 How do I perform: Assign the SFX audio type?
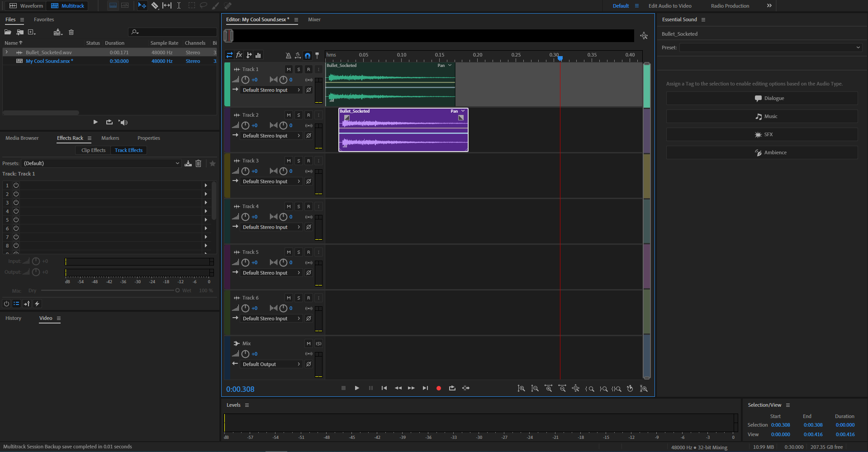click(762, 134)
